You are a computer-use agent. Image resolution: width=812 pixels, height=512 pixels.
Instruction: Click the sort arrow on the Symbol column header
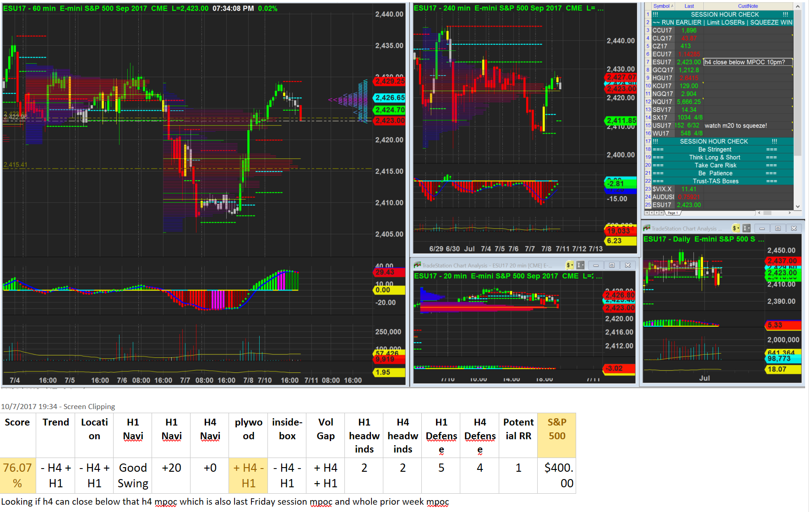coord(672,6)
